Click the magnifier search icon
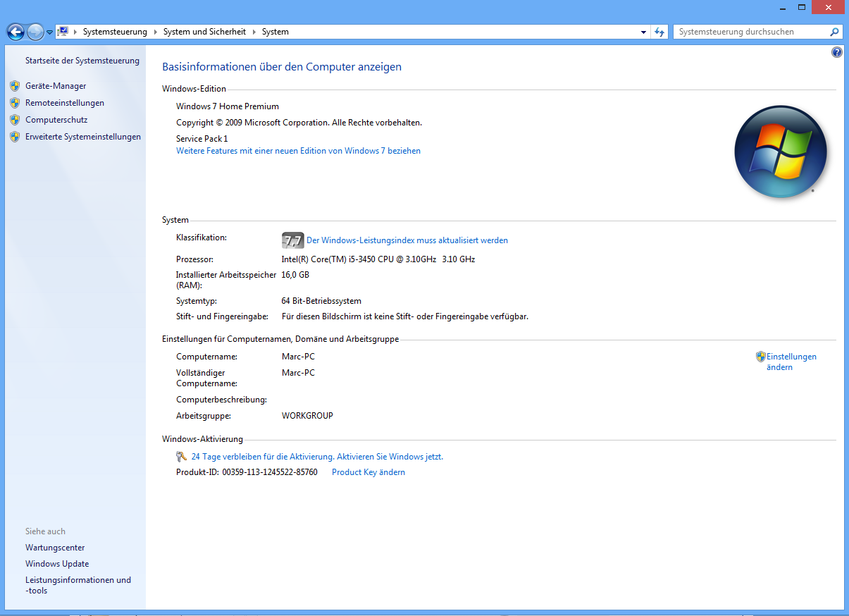Viewport: 849px width, 616px height. click(x=835, y=32)
